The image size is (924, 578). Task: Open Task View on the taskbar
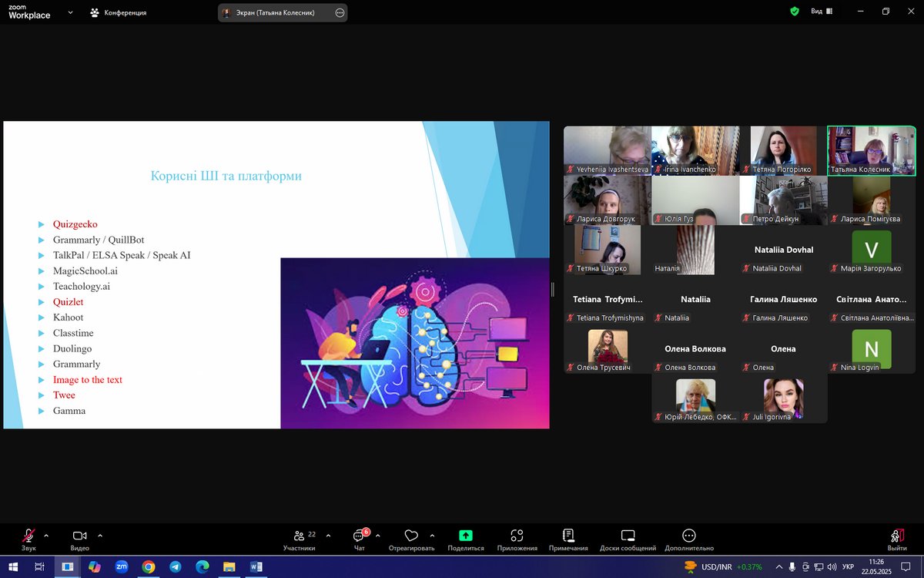[39, 566]
